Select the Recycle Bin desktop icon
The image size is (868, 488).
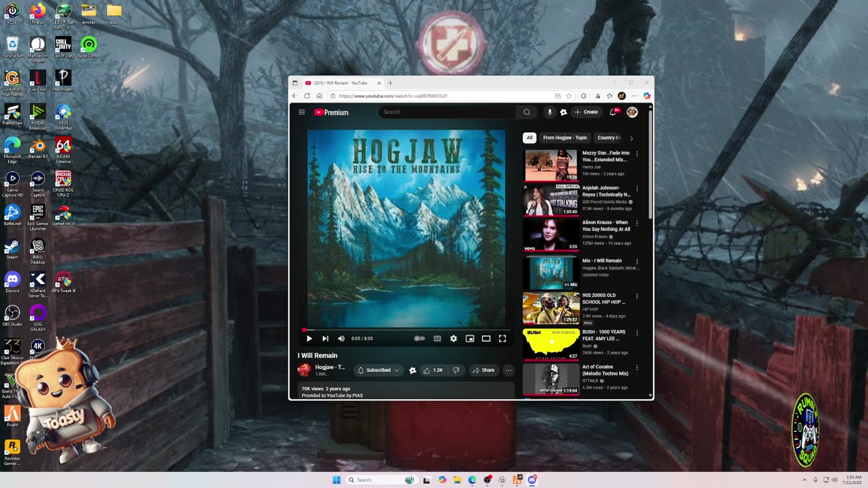pos(12,47)
